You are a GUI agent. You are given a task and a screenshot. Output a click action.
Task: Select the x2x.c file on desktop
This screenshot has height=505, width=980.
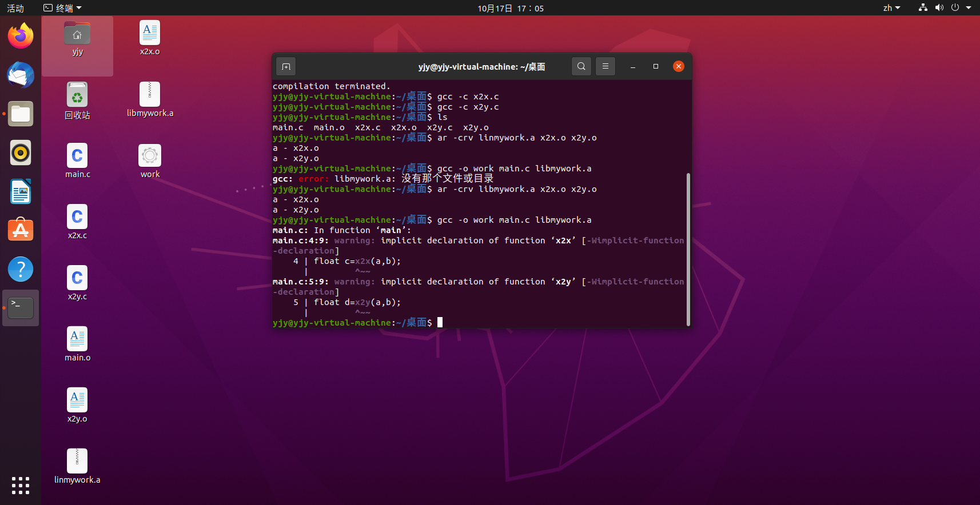(77, 222)
